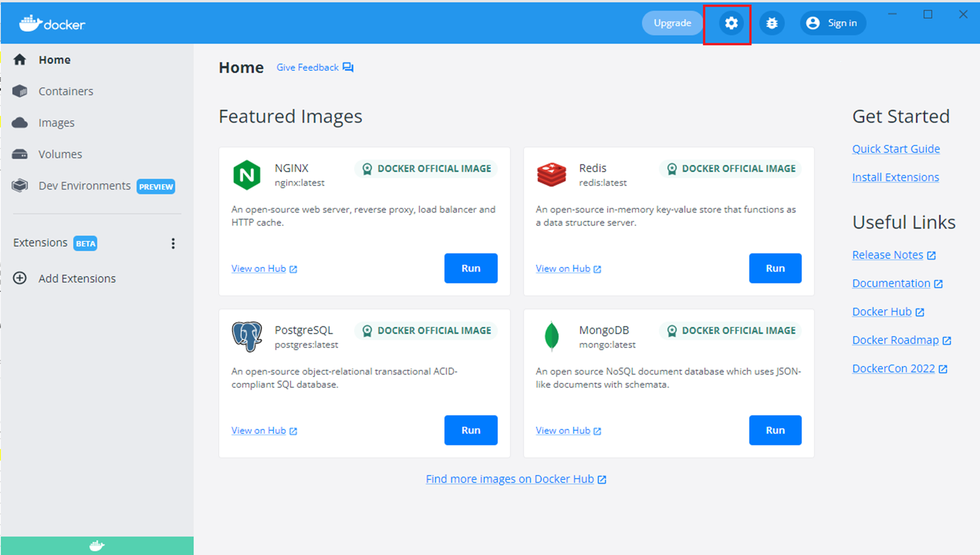Screen dimensions: 980x555
Task: Click the external link icon beside DockerCon 2022
Action: point(943,369)
